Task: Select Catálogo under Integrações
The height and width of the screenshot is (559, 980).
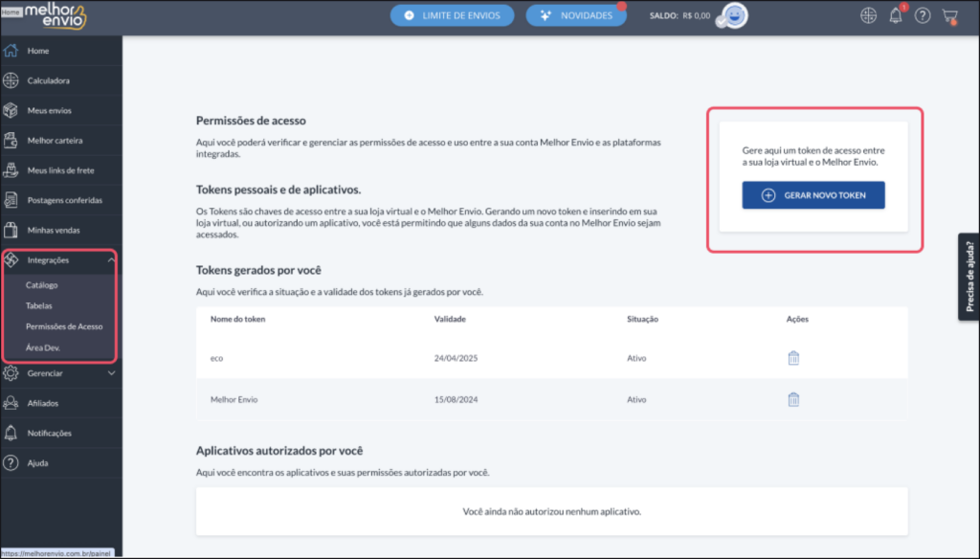Action: coord(42,285)
